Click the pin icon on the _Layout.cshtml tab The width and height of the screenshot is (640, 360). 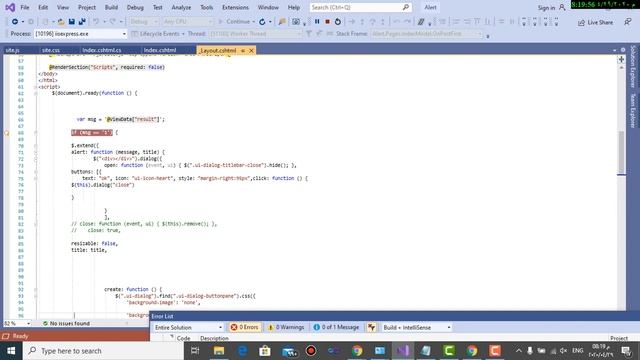pyautogui.click(x=242, y=50)
